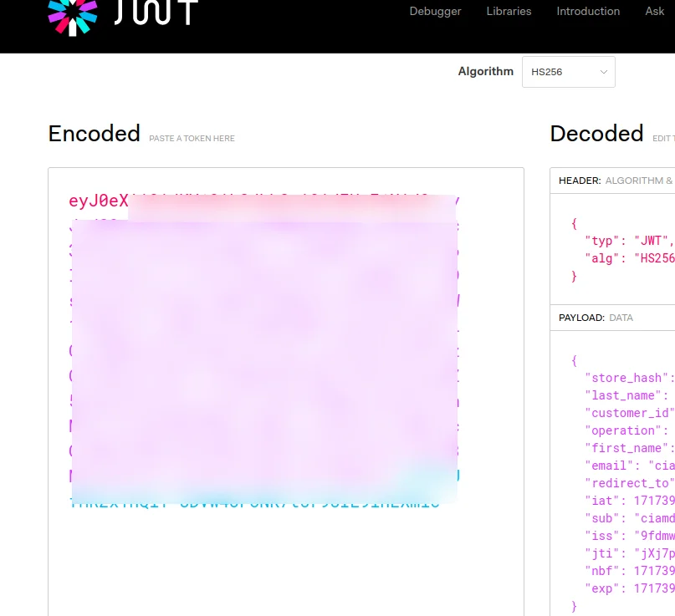Visit the Introduction page
675x616 pixels.
click(588, 12)
